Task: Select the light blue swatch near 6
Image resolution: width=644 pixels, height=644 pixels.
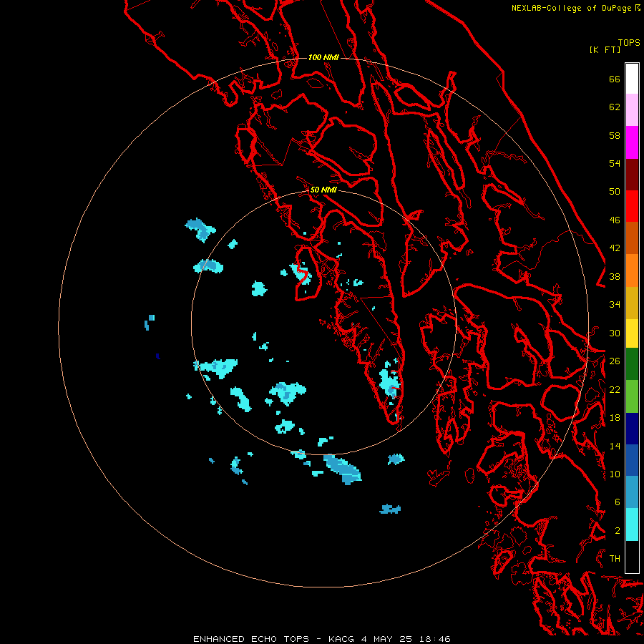Action: (x=632, y=492)
